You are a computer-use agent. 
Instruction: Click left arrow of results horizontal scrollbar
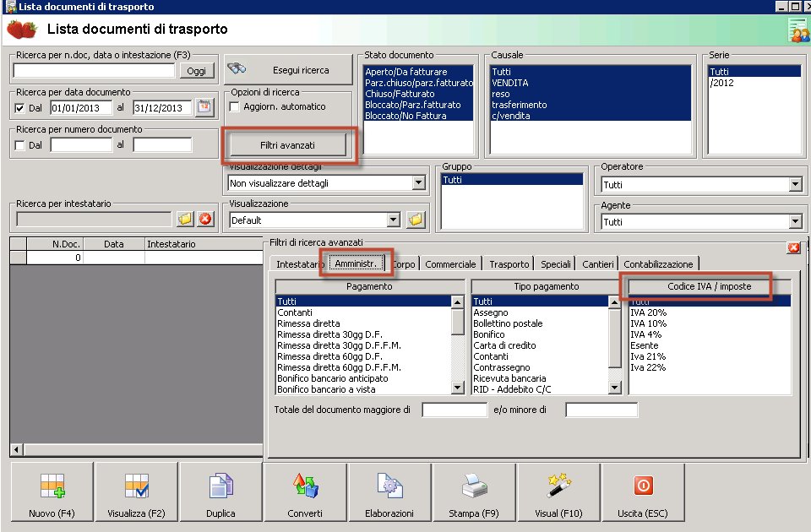[17, 449]
